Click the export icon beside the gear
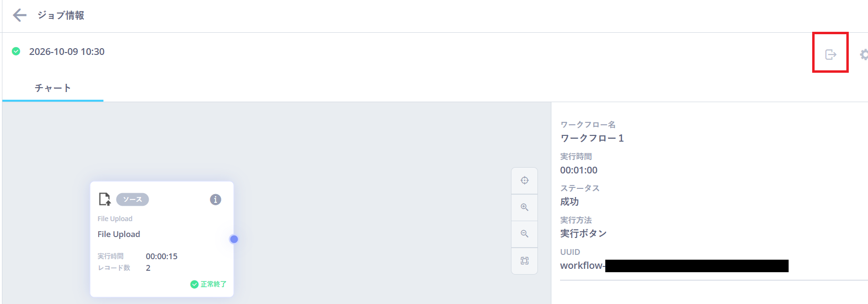The image size is (868, 304). [x=830, y=54]
